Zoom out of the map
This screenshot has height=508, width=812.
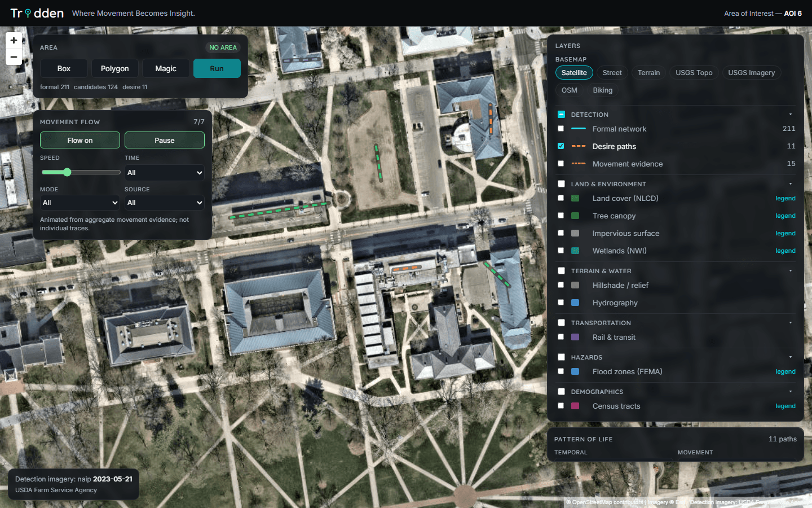(x=14, y=57)
